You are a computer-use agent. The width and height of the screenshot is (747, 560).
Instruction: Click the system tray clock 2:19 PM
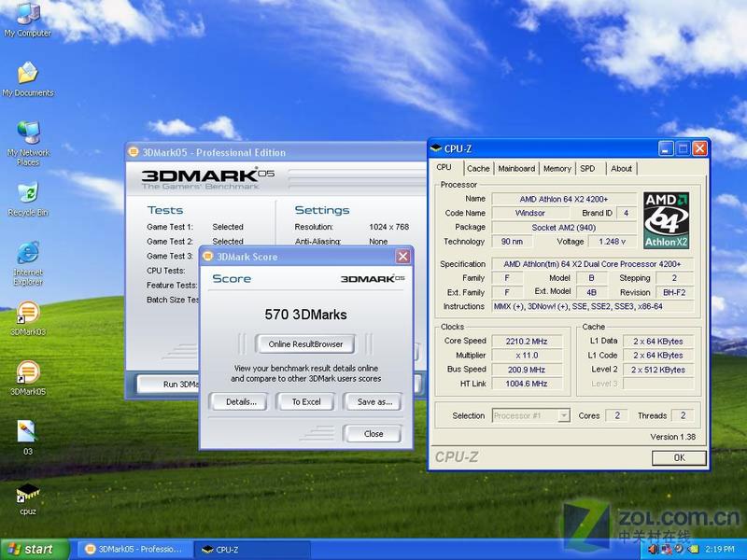click(720, 549)
